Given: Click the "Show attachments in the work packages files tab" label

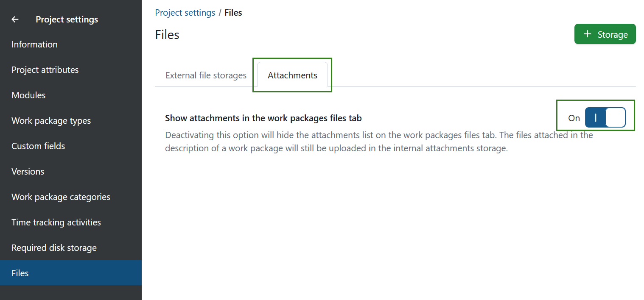Looking at the screenshot, I should 263,118.
